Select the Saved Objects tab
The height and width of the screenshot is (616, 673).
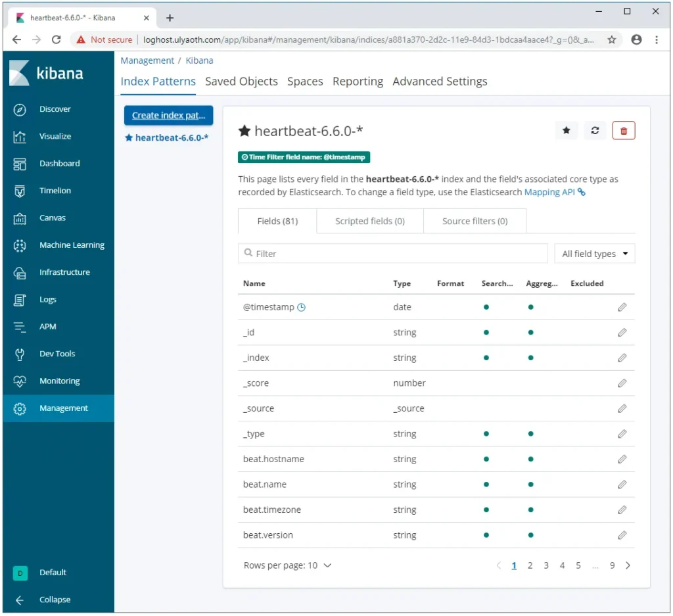coord(241,82)
